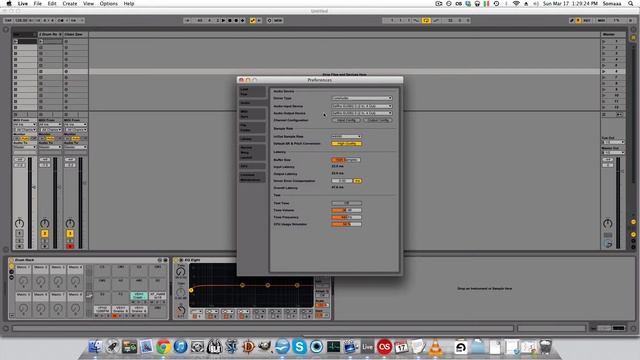Open the In/Out Sample Rate dropdown
The image size is (640, 360).
[346, 136]
